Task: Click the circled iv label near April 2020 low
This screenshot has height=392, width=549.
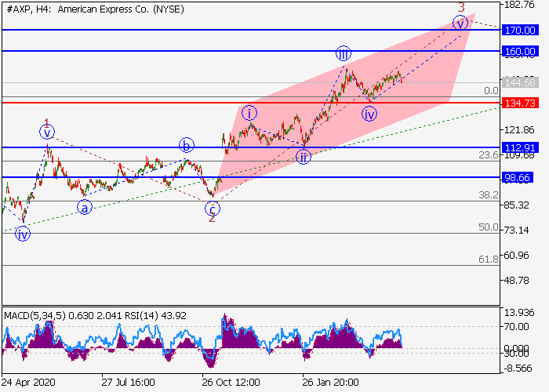Action: coord(23,234)
